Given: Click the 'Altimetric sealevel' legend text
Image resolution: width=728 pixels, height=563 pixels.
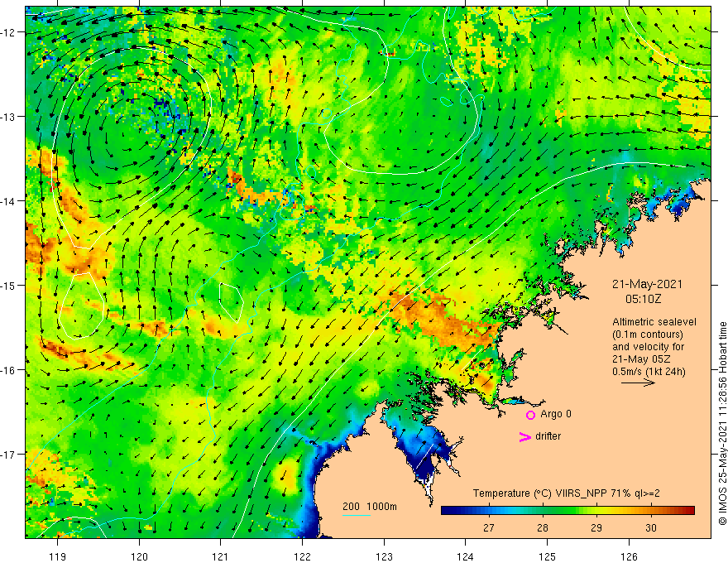Looking at the screenshot, I should click(654, 322).
